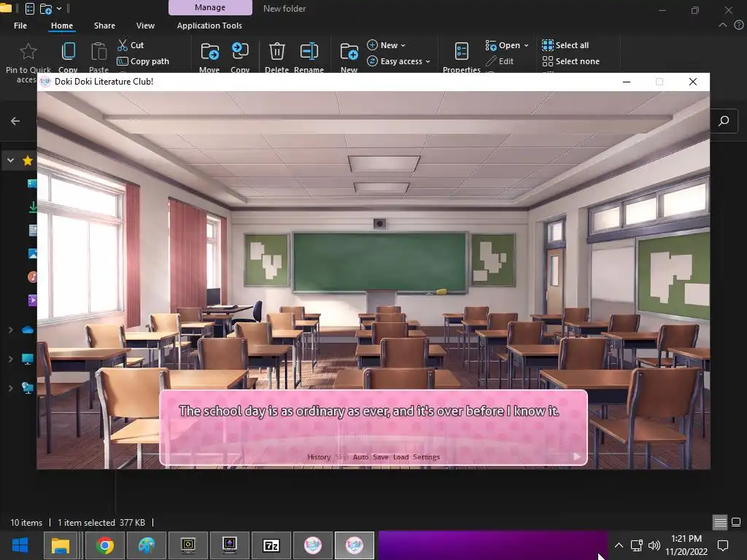Click the New folder icon
747x560 pixels.
click(x=349, y=52)
